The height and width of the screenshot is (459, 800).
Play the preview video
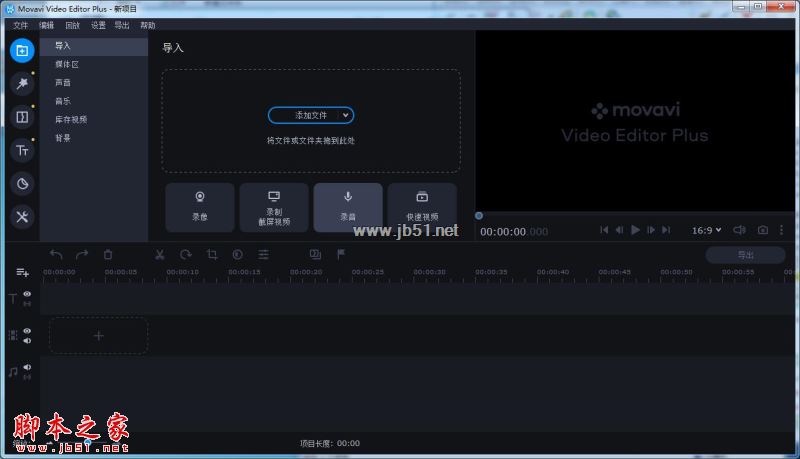(635, 230)
